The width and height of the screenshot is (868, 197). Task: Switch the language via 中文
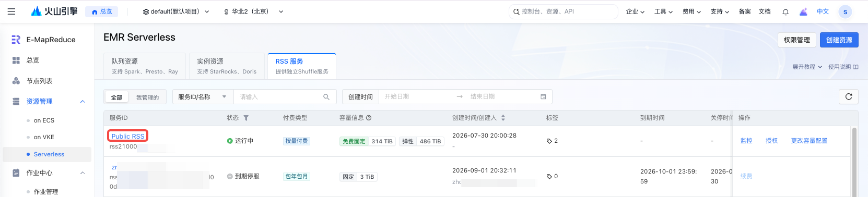pos(823,11)
